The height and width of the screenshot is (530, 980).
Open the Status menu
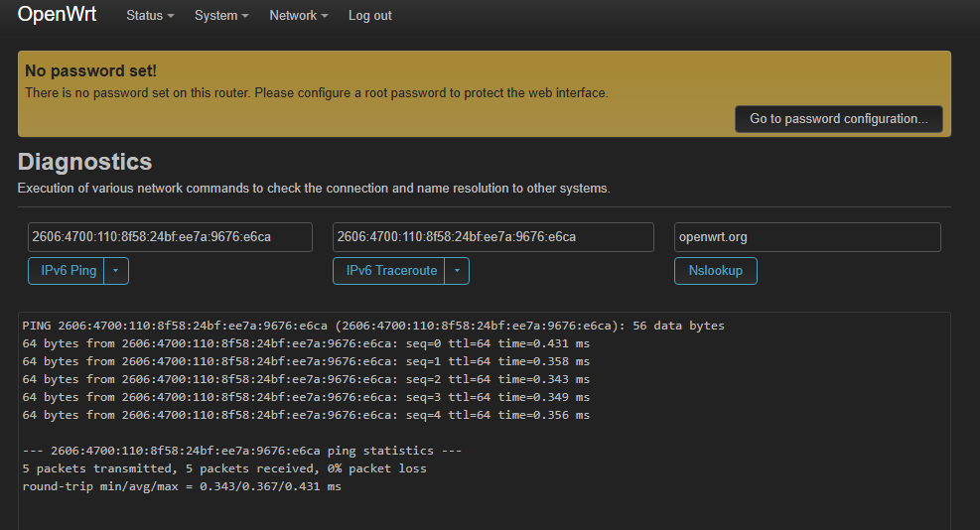[150, 16]
